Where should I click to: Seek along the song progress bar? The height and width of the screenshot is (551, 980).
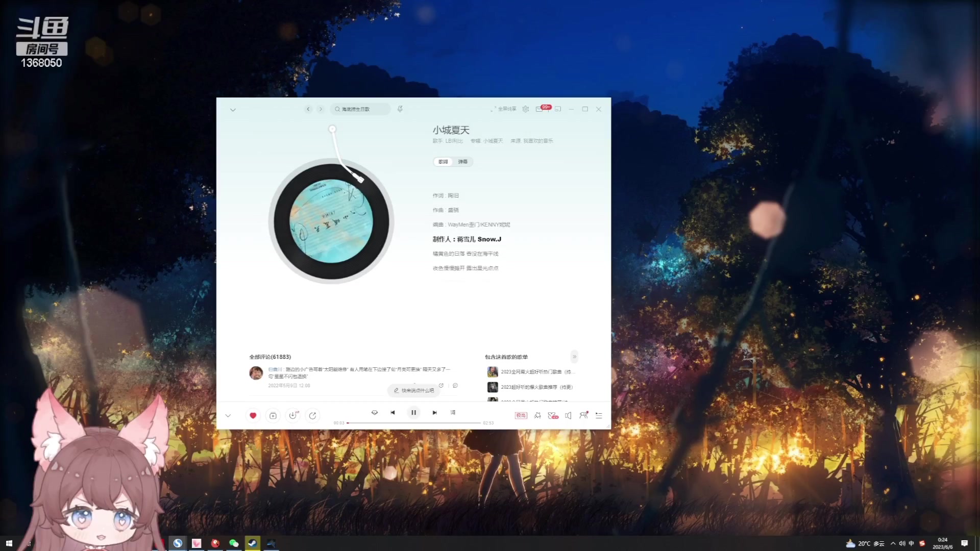point(414,423)
